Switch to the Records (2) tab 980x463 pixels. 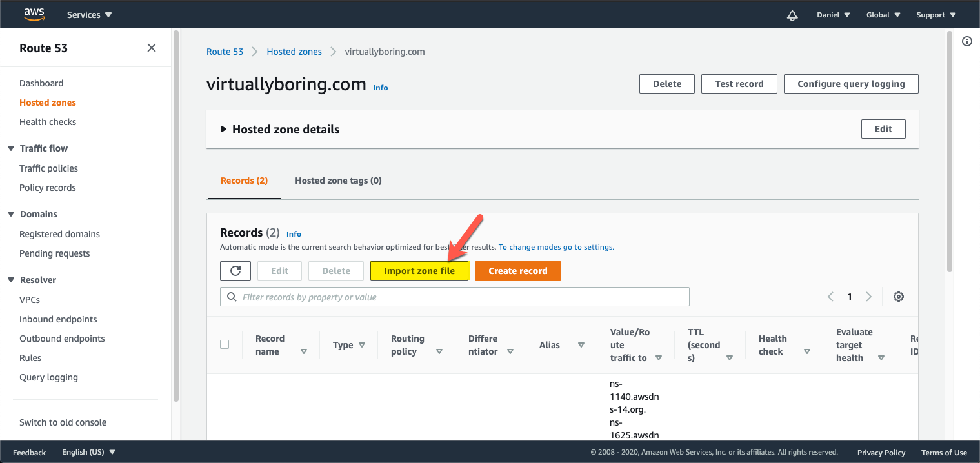point(244,181)
